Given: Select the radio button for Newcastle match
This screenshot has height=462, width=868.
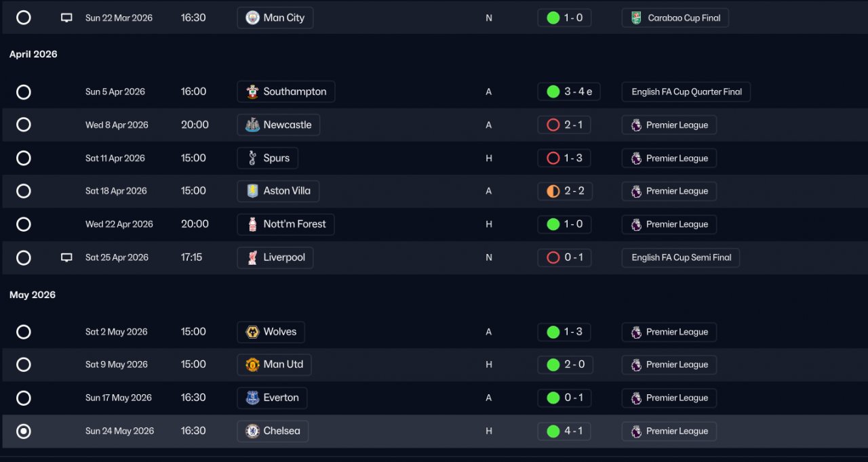Looking at the screenshot, I should [24, 125].
